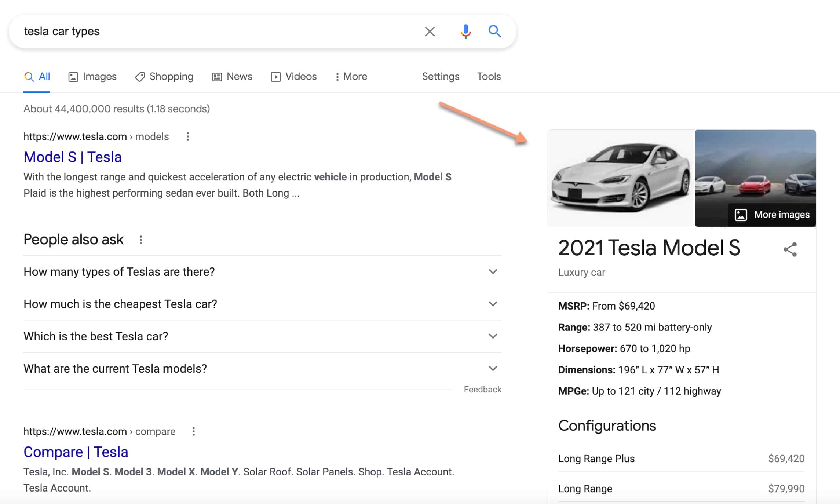The height and width of the screenshot is (504, 840).
Task: Switch to the News tab
Action: (x=232, y=77)
